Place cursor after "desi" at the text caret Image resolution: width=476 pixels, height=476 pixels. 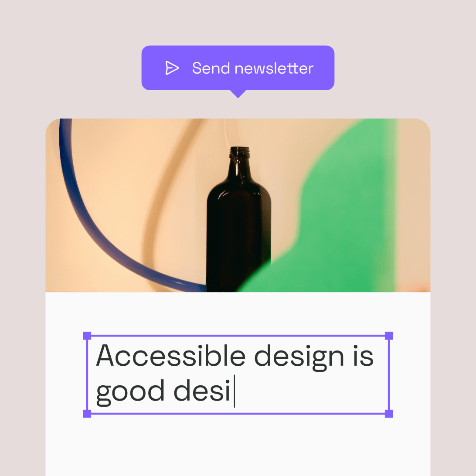(x=234, y=391)
